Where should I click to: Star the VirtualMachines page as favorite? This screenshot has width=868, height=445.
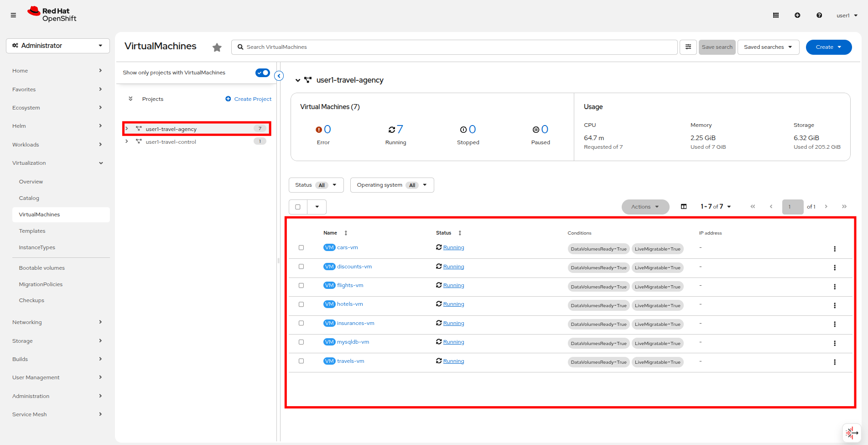(x=217, y=47)
